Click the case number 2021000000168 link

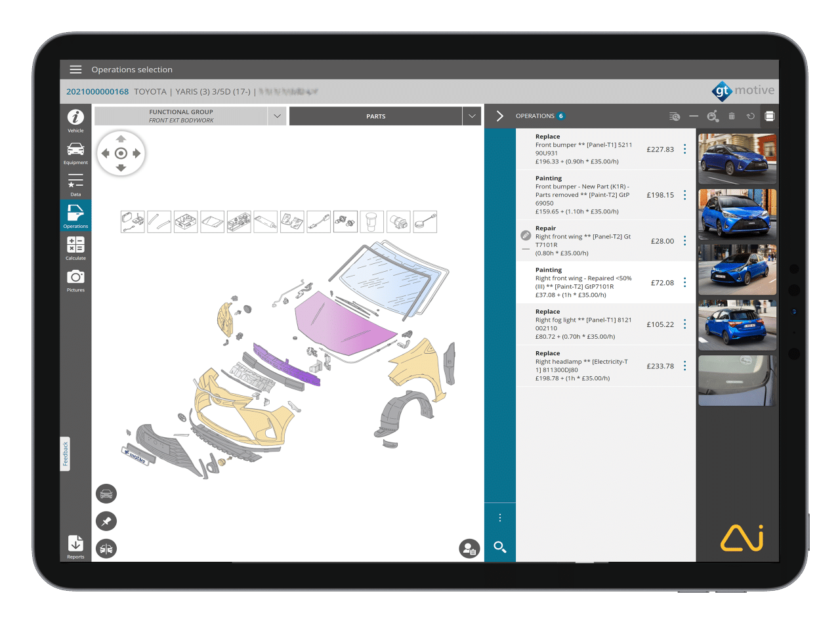pos(98,91)
